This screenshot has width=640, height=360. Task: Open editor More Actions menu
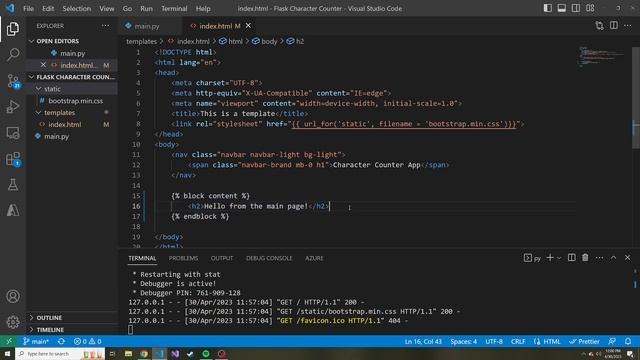[627, 26]
